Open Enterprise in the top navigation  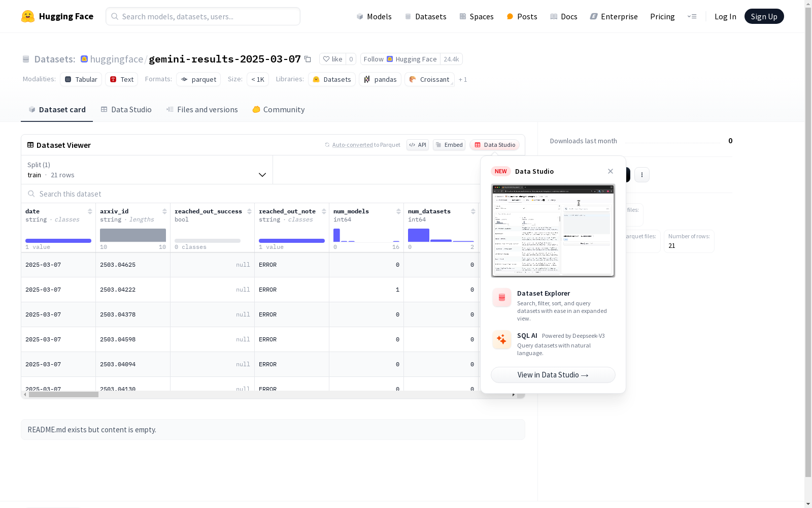pyautogui.click(x=614, y=16)
